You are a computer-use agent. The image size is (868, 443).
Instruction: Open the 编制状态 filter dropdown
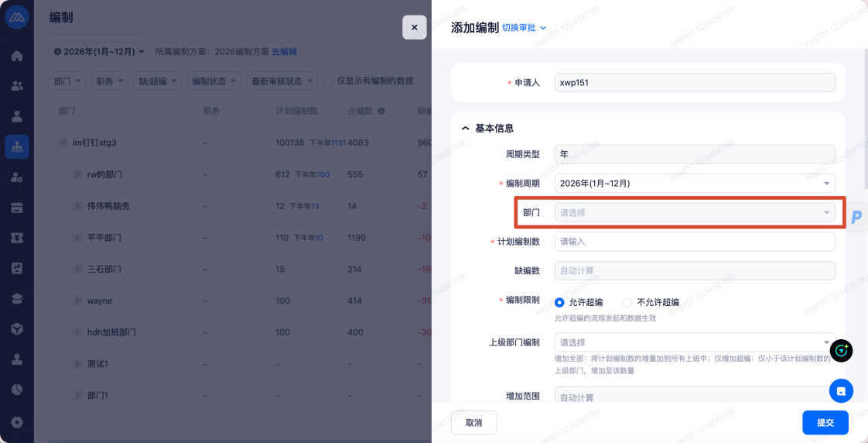214,81
